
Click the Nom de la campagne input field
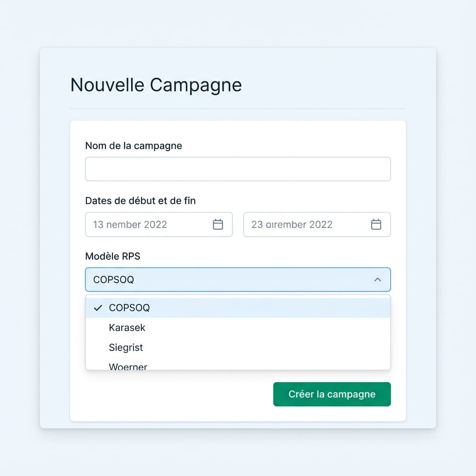238,169
